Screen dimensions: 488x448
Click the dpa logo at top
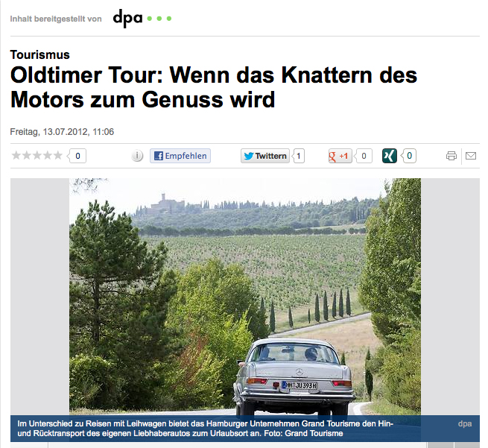[142, 19]
